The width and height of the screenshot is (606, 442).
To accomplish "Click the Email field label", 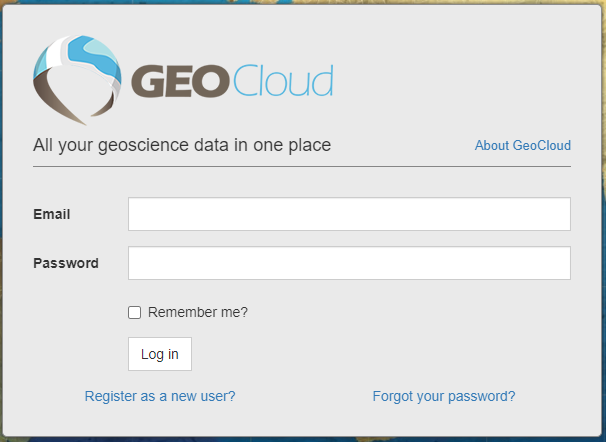I will click(52, 214).
